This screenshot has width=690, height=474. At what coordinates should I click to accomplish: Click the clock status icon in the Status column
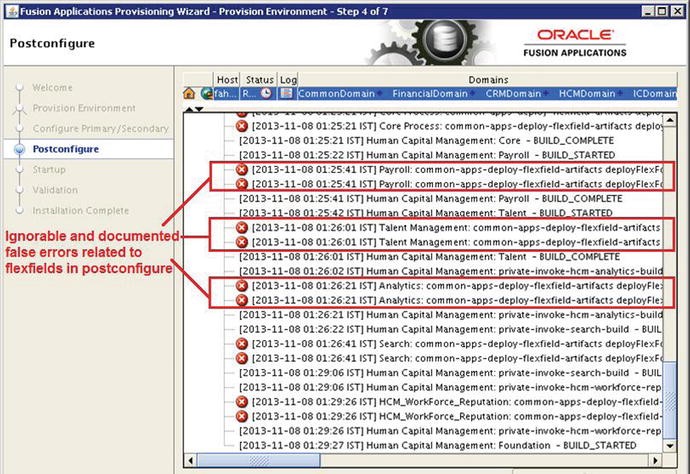[266, 93]
